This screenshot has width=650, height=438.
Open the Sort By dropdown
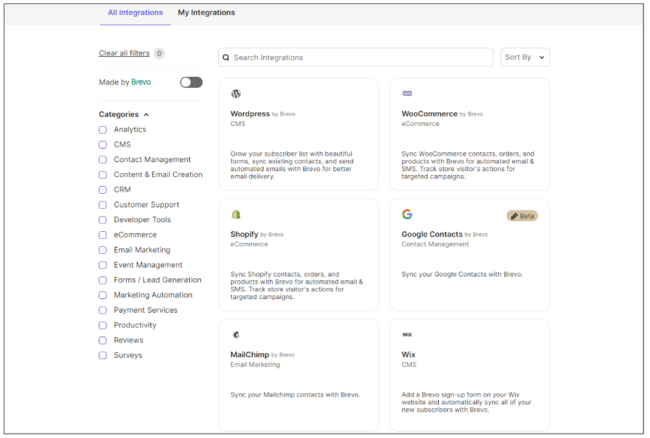525,58
